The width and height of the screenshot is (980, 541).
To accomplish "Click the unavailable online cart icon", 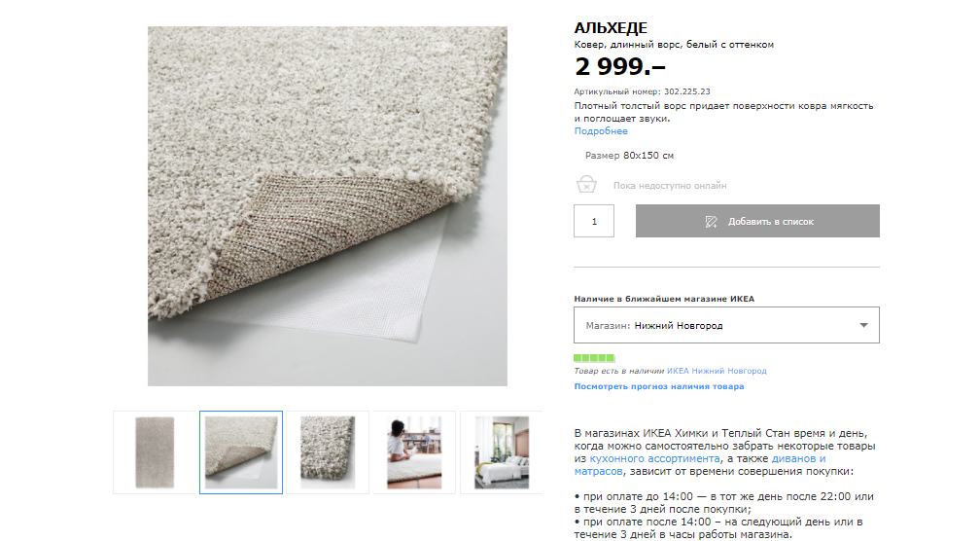I will [x=586, y=185].
